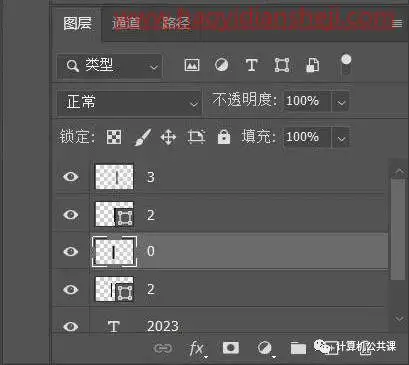This screenshot has width=409, height=365.
Task: Select the 2023 text layer name
Action: coord(163,326)
